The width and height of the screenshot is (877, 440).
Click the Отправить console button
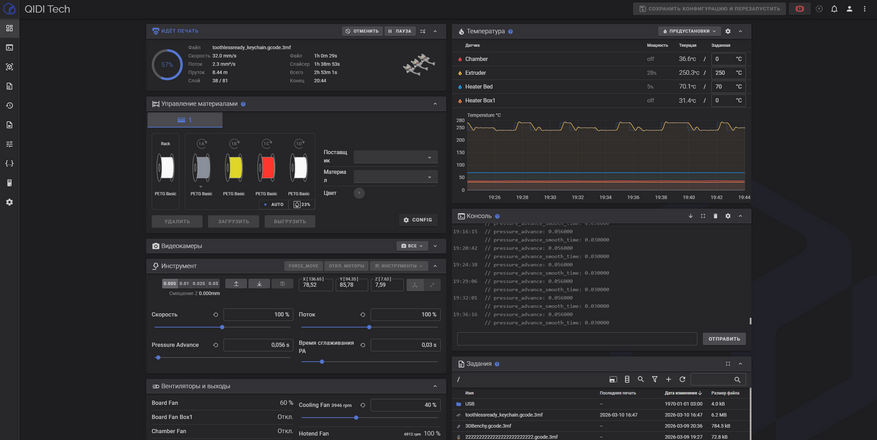tap(724, 339)
